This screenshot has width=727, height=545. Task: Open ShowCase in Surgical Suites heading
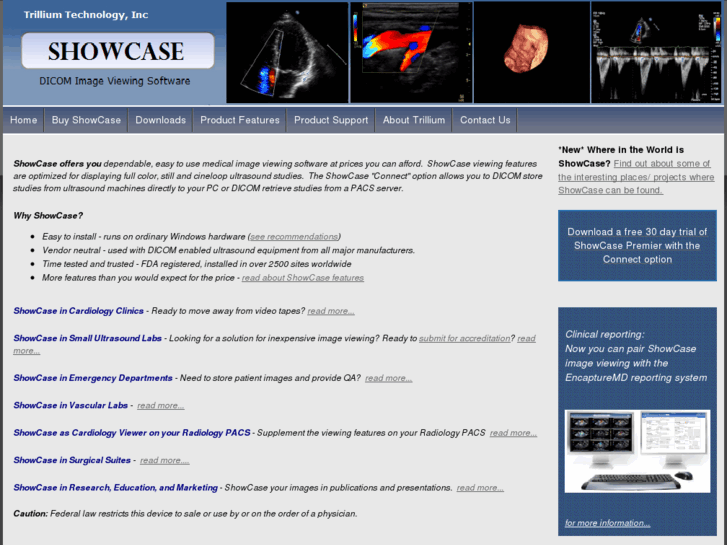(x=72, y=460)
